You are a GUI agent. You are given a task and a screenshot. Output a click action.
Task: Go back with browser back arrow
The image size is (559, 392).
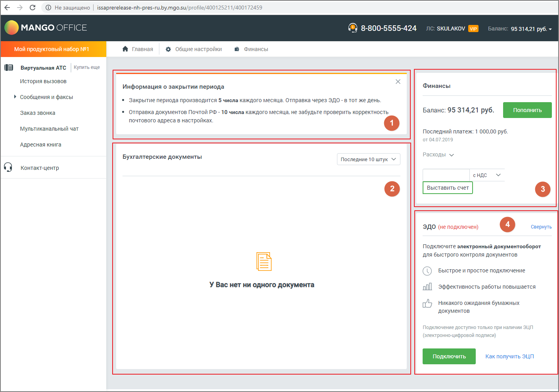(x=7, y=8)
